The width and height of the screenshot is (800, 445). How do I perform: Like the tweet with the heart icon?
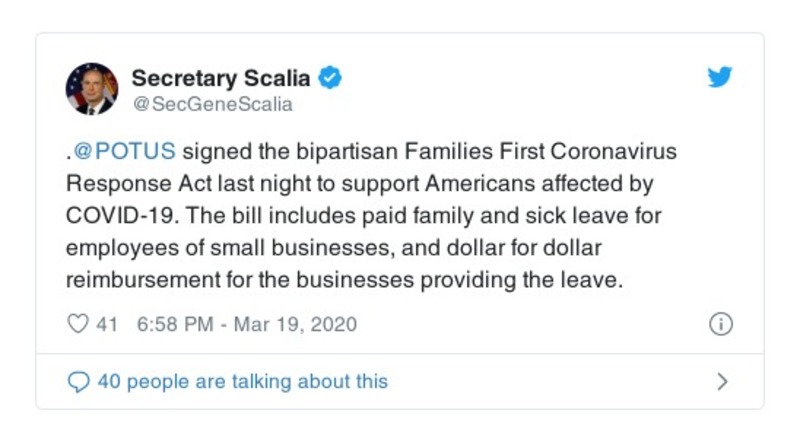click(77, 325)
